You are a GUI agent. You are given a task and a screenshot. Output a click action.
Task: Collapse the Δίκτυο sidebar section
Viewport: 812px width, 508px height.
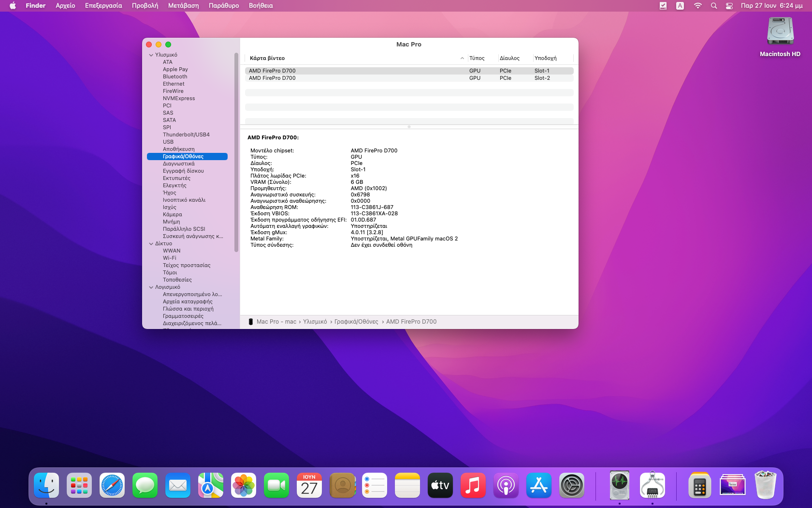point(151,244)
